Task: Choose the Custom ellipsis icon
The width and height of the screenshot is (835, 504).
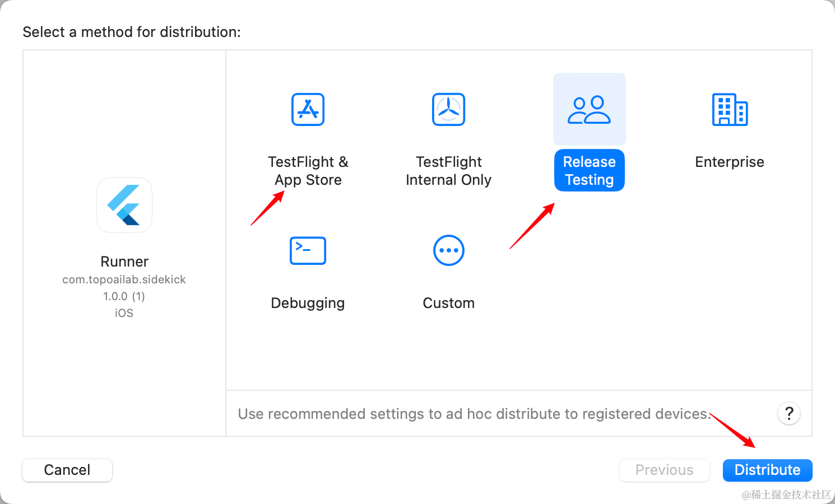Action: [448, 250]
